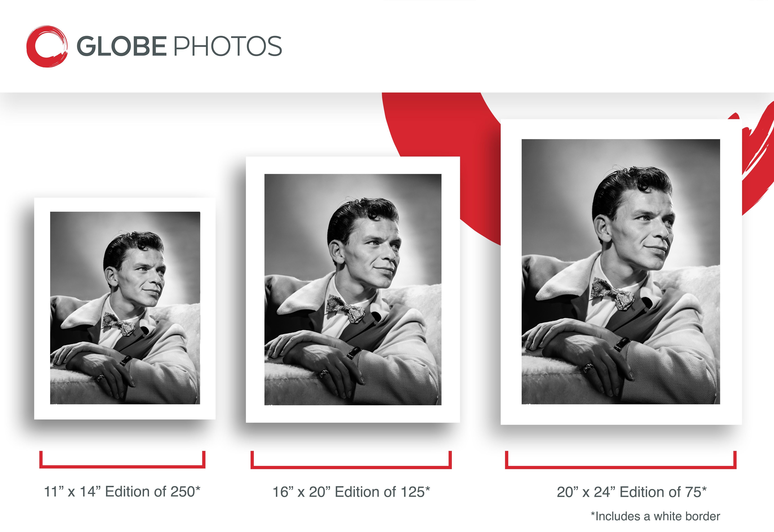Click the red Globe Photos circle logo
The image size is (774, 532).
[47, 46]
